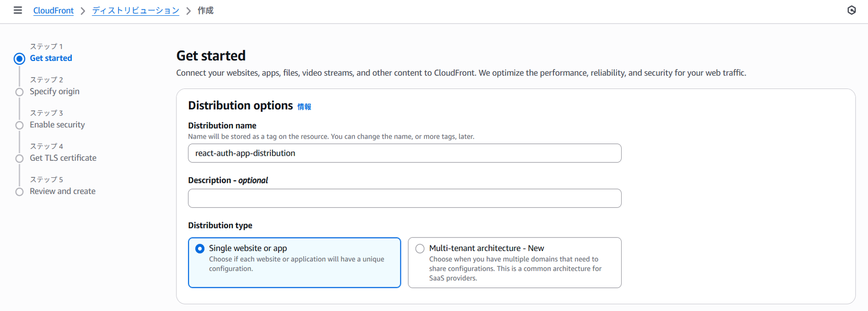868x311 pixels.
Task: Click the Multi-tenant SaaS providers description text
Action: point(515,269)
